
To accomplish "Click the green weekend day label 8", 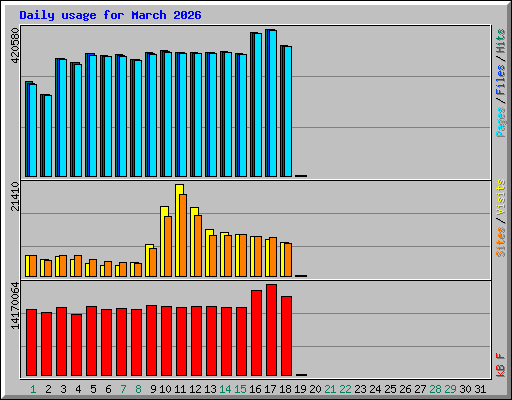I will 138,389.
